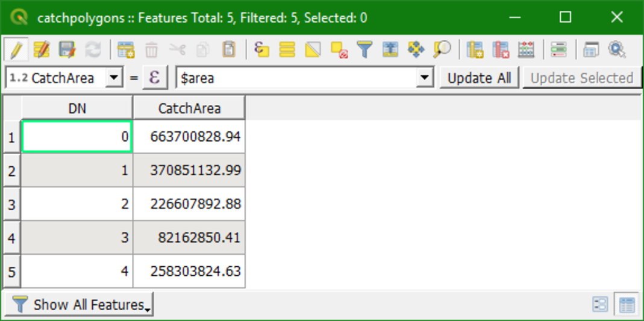This screenshot has height=321, width=644.
Task: Click the DN cell containing 2
Action: click(77, 204)
